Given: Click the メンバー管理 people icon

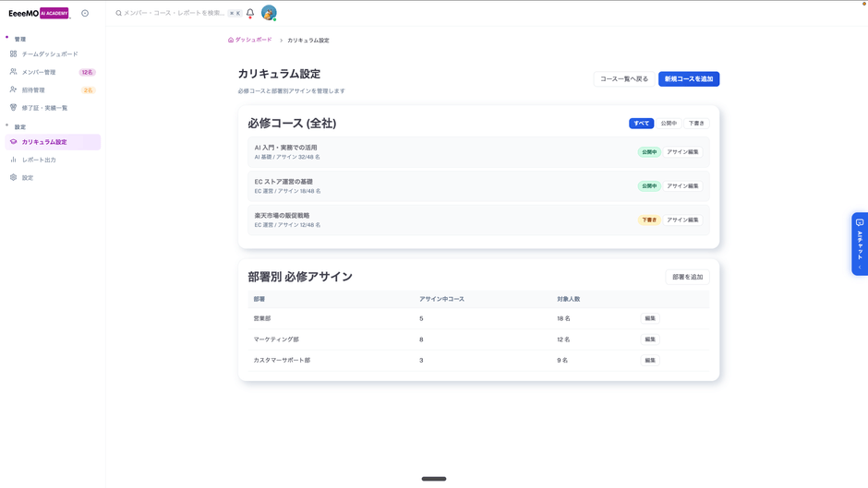Looking at the screenshot, I should click(x=13, y=72).
